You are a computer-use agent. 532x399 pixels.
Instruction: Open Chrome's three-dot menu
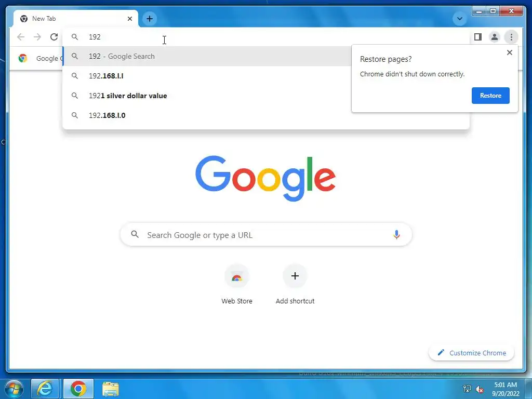point(511,37)
